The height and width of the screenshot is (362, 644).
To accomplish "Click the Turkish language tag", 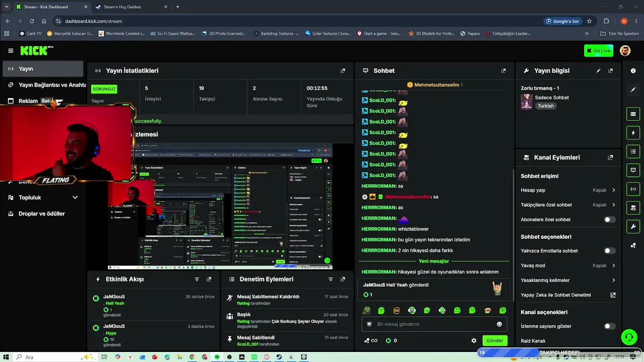I will click(x=546, y=106).
